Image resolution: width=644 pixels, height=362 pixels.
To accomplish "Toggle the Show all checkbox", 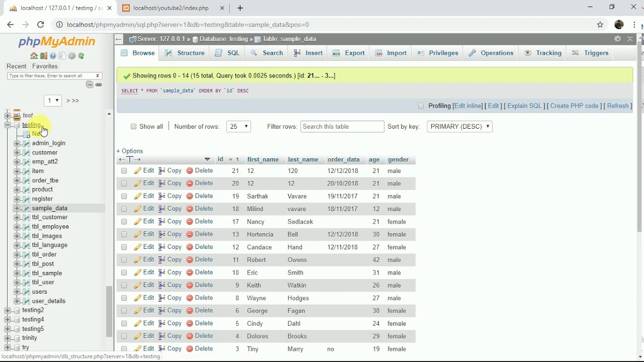I will tap(133, 127).
